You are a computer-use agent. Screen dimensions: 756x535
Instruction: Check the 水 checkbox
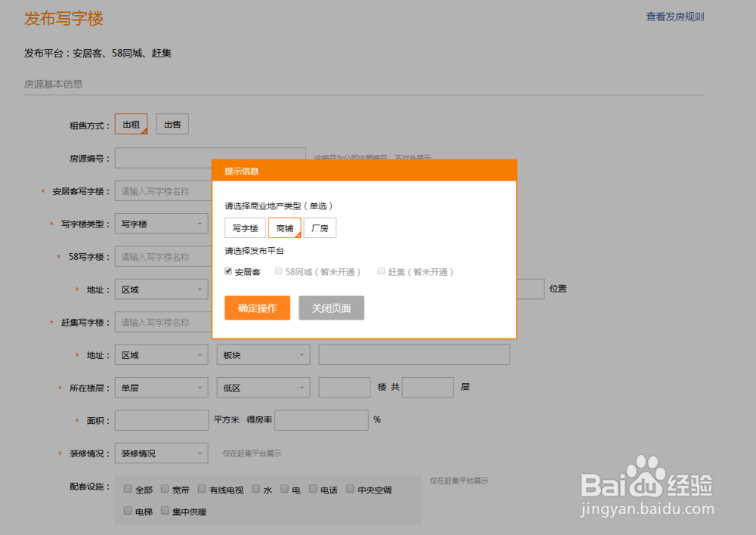(x=256, y=489)
